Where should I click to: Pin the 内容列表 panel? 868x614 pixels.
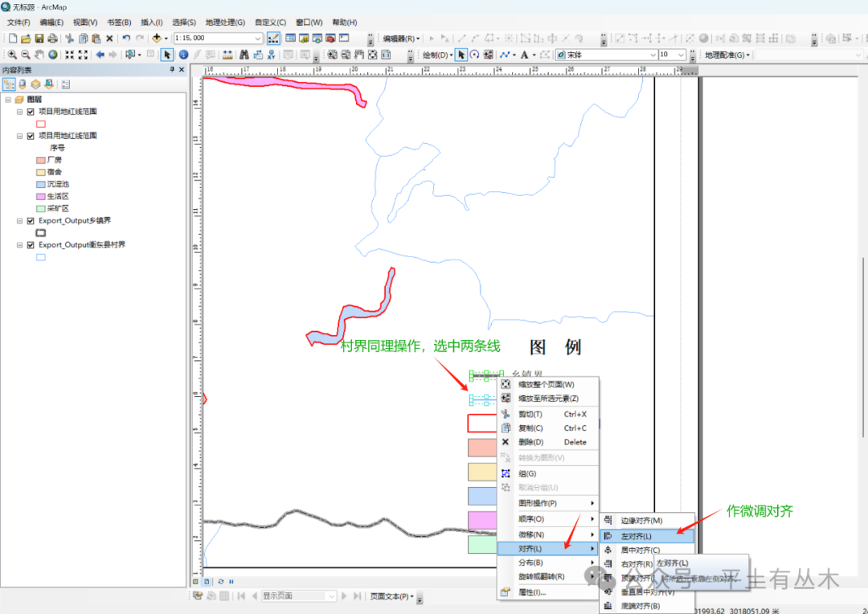pyautogui.click(x=172, y=70)
